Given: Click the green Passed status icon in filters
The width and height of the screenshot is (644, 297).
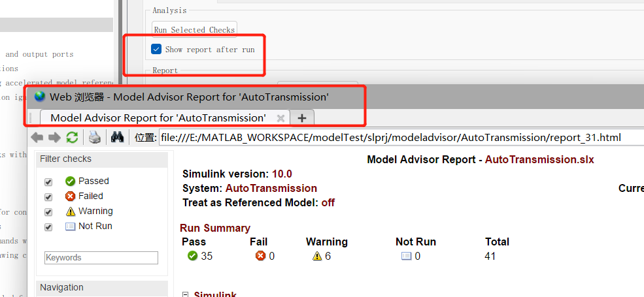Looking at the screenshot, I should coord(70,181).
